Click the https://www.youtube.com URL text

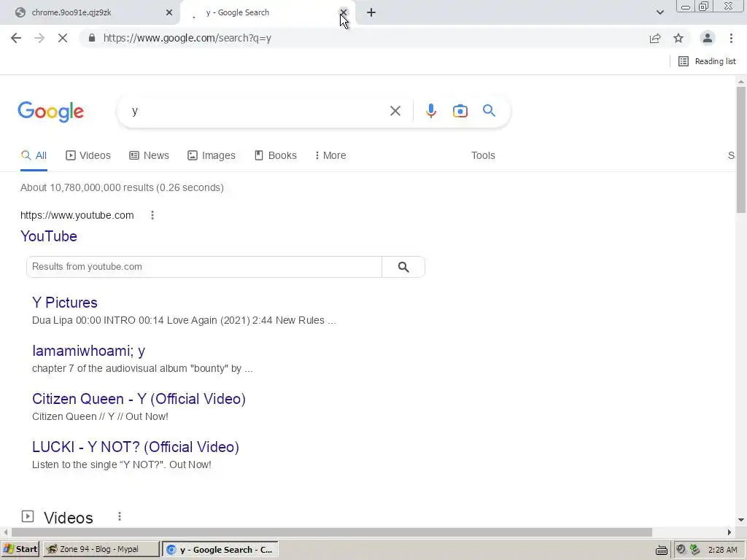[x=77, y=215]
